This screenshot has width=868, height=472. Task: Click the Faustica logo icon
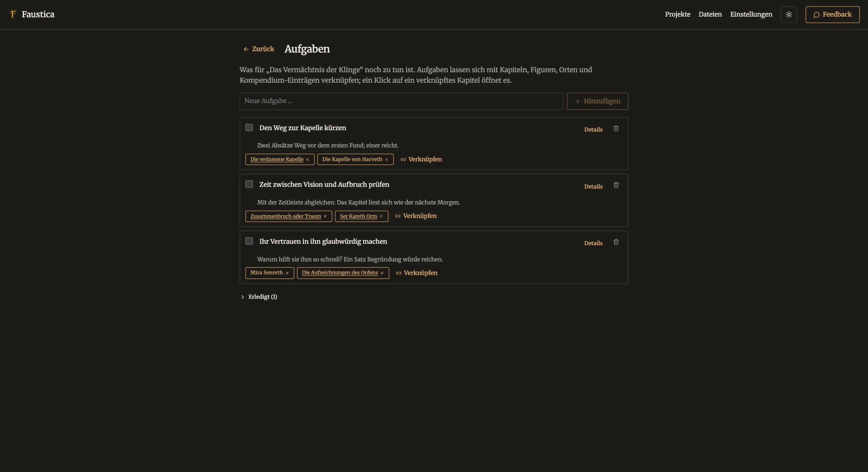13,14
